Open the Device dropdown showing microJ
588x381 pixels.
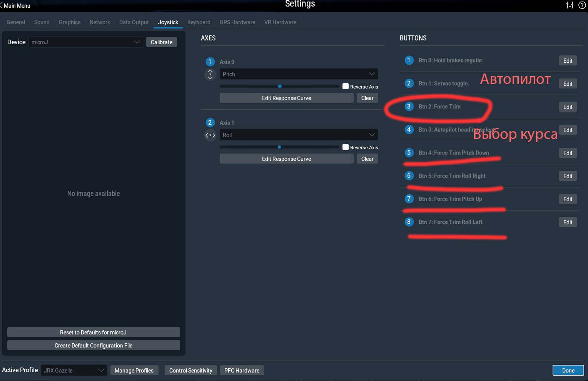point(85,42)
